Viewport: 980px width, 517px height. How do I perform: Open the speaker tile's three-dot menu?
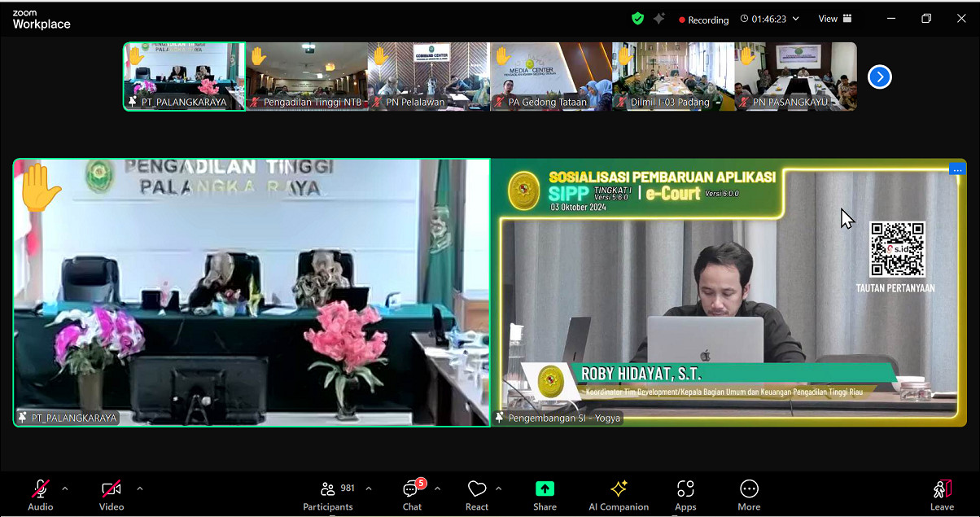[x=957, y=169]
